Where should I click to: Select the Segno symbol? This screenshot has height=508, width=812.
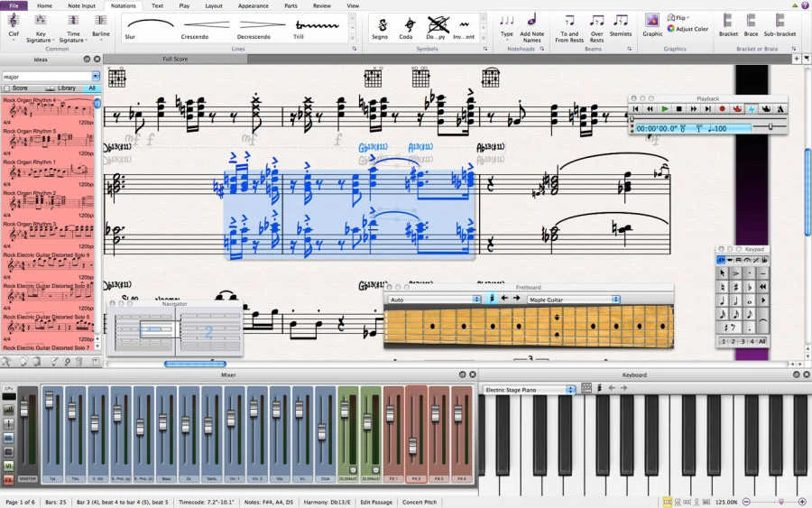[385, 24]
